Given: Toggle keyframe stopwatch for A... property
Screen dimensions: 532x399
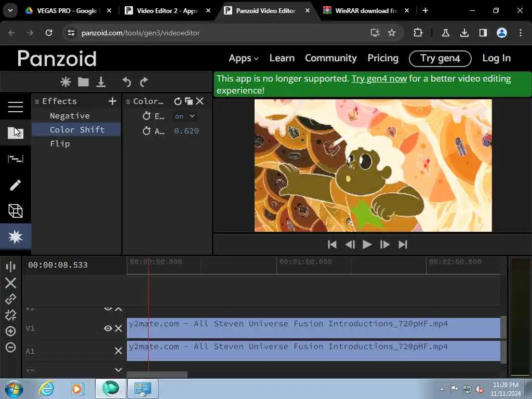Looking at the screenshot, I should click(147, 130).
